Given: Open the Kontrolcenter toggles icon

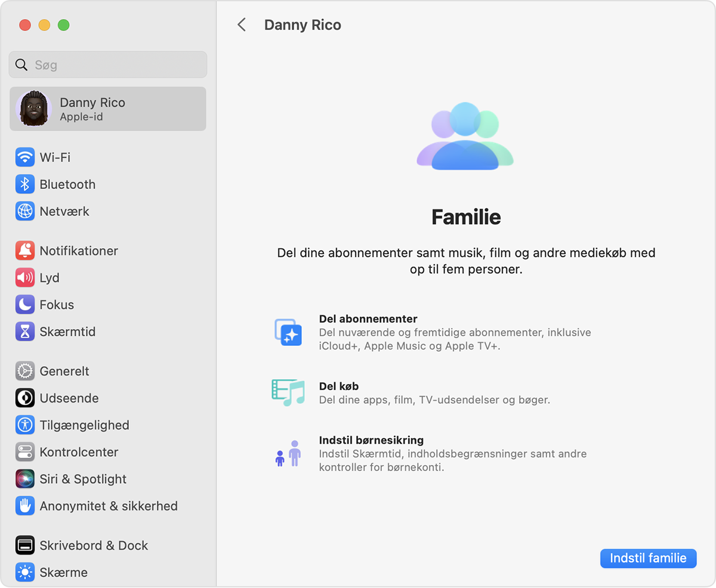Looking at the screenshot, I should coord(25,452).
